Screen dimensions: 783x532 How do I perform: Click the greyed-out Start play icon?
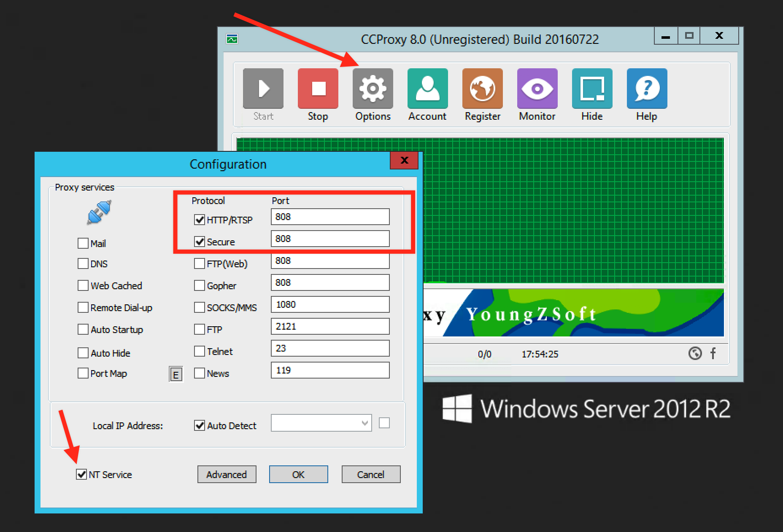(x=263, y=89)
